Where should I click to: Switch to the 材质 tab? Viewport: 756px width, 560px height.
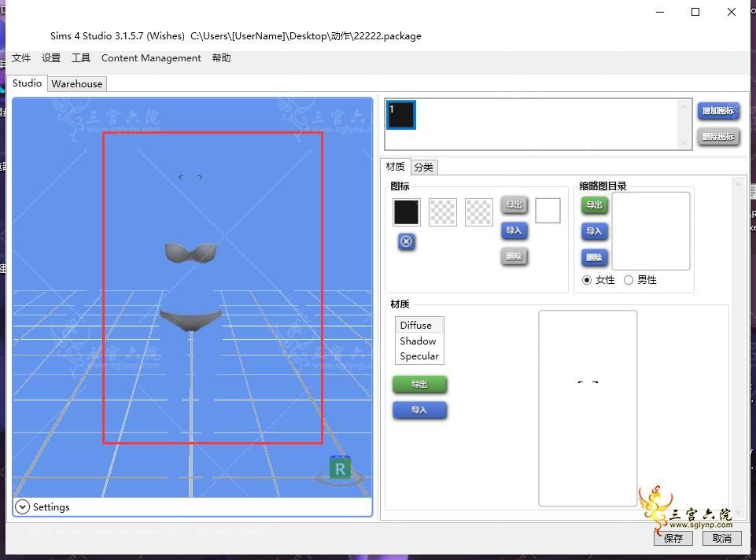coord(396,167)
